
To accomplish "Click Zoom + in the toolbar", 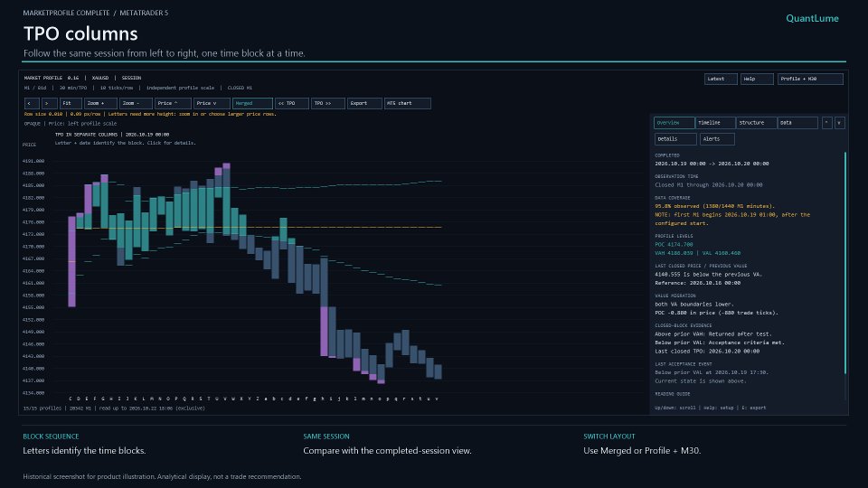I will tap(100, 103).
